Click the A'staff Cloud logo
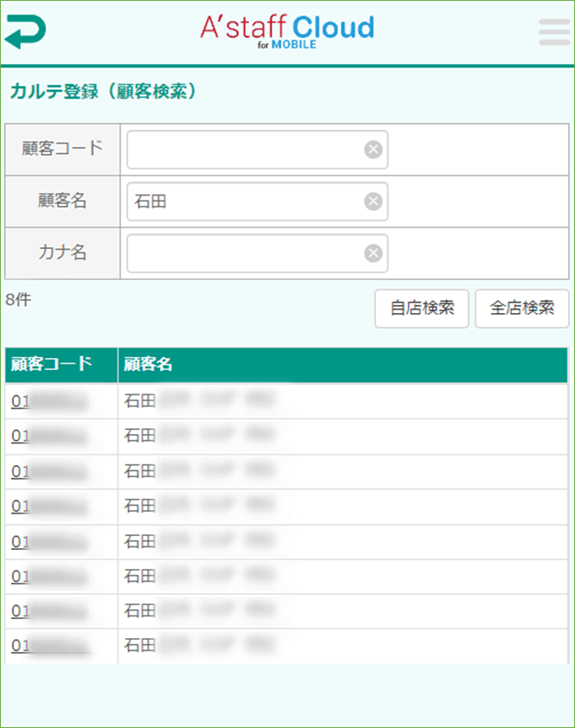The image size is (575, 728). click(287, 32)
